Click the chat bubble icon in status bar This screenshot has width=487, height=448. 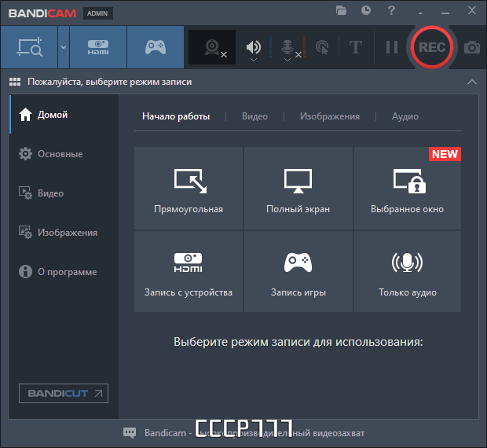point(130,433)
